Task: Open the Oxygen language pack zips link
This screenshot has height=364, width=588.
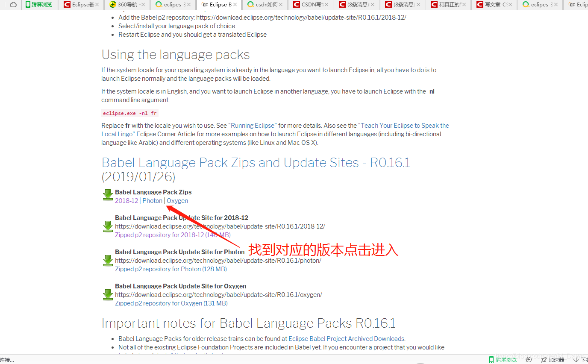Action: pyautogui.click(x=177, y=201)
